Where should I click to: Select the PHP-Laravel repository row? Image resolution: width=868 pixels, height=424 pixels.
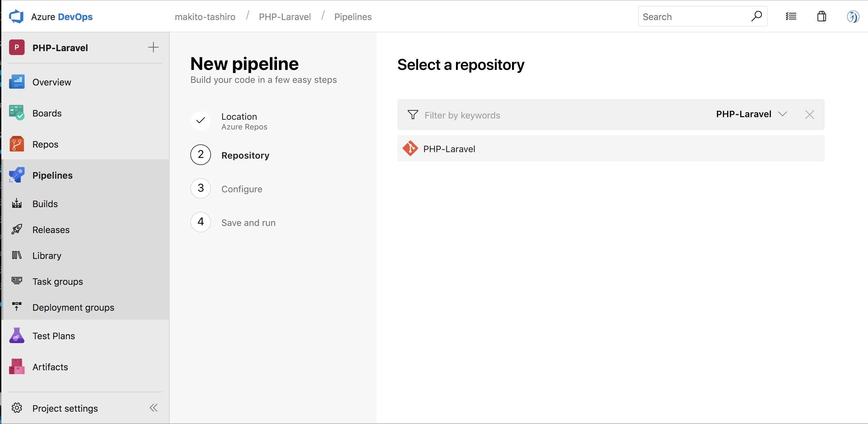(611, 149)
